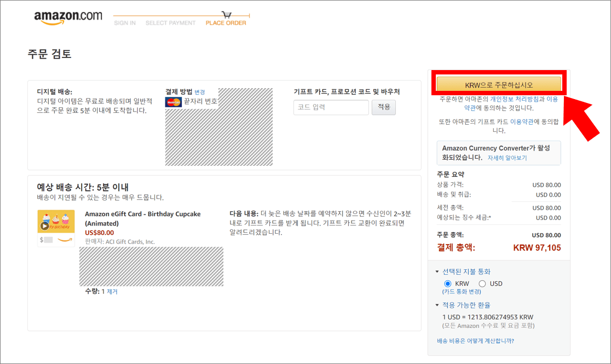611x364 pixels.
Task: Click the 적용 button for promo code
Action: coord(384,107)
